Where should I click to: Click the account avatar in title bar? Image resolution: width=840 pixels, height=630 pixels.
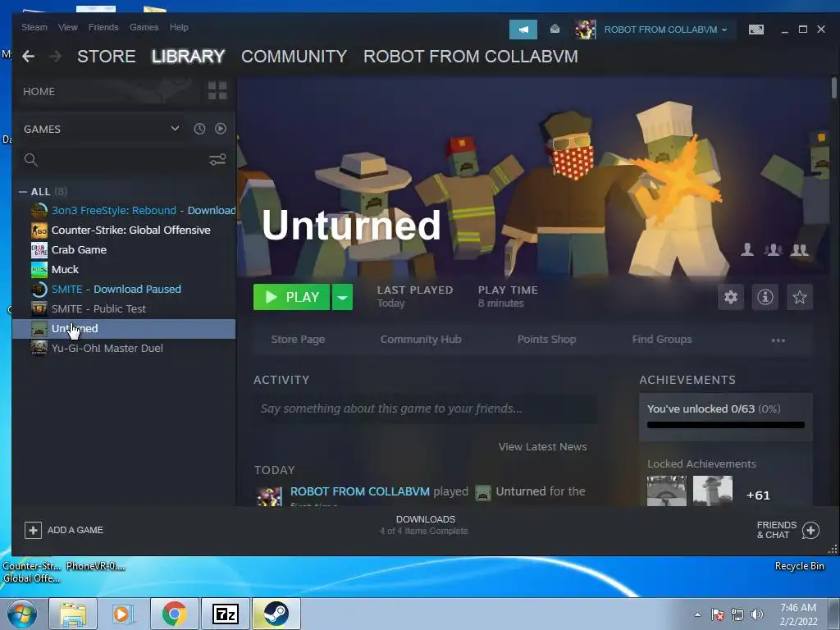click(x=585, y=30)
